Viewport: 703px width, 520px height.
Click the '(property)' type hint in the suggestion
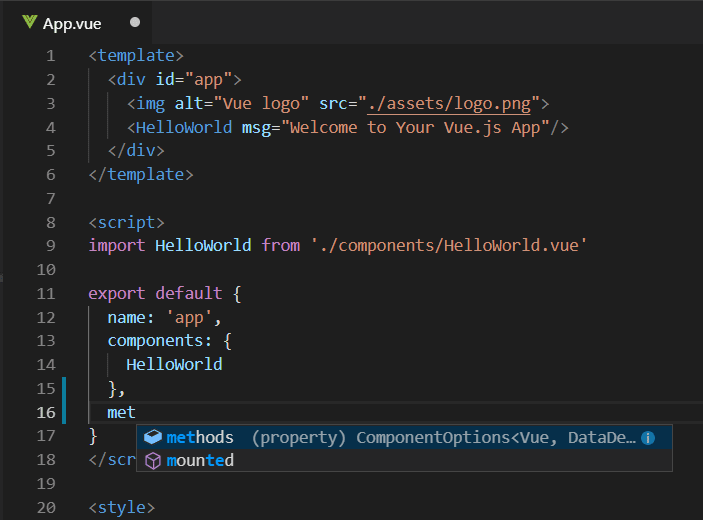click(x=299, y=438)
